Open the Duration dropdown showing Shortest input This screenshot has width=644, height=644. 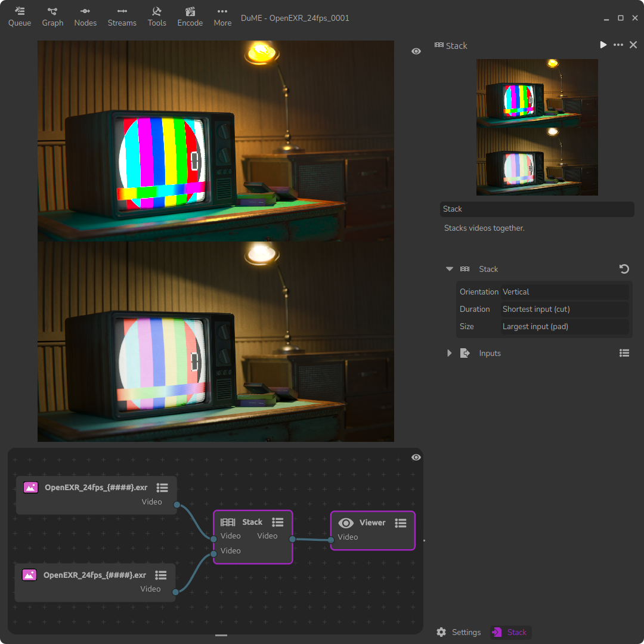[563, 309]
